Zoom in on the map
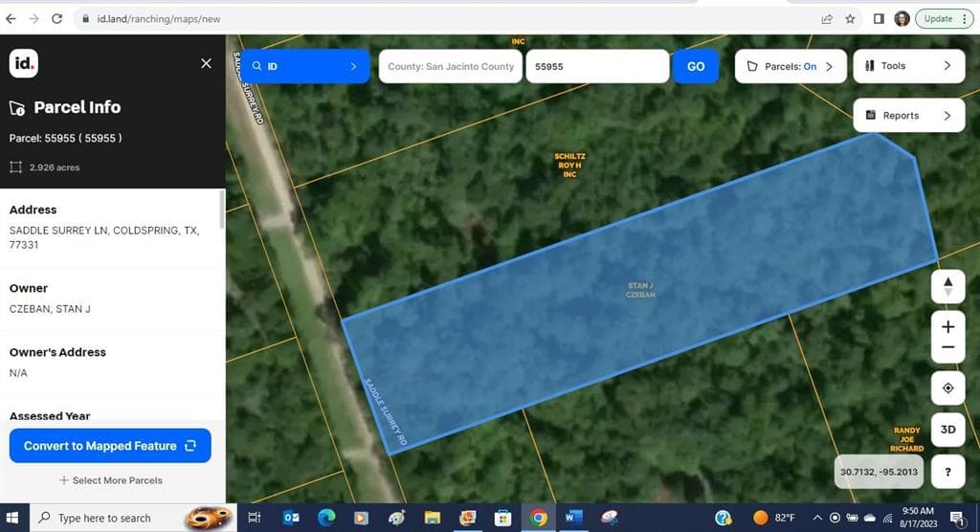The image size is (980, 532). (947, 327)
